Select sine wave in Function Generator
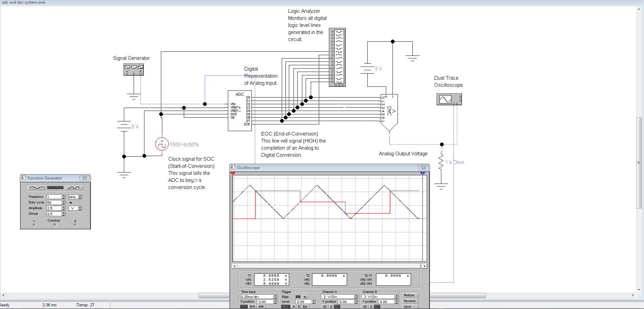 click(37, 188)
